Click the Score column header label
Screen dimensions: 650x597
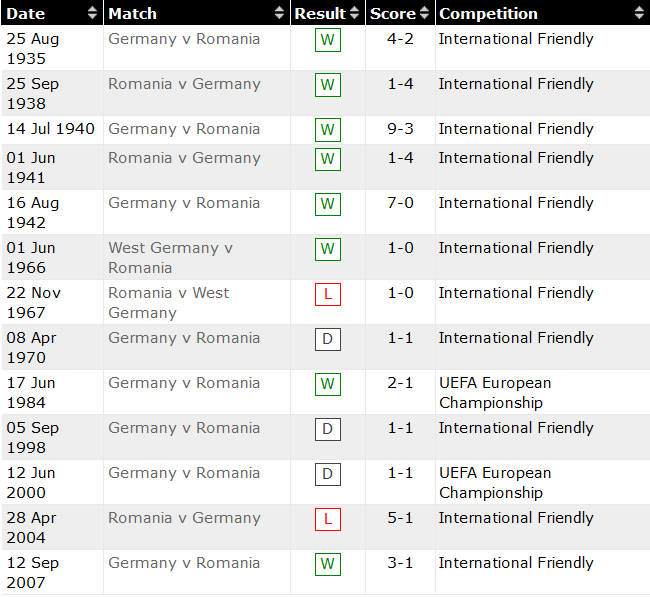(x=392, y=13)
